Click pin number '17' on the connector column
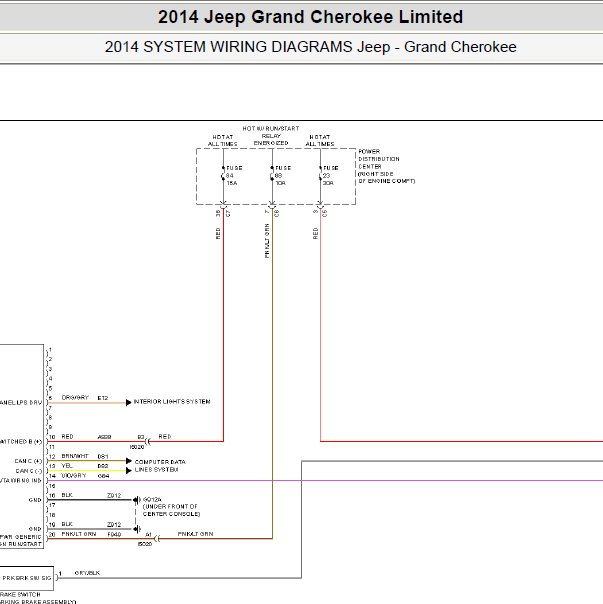The width and height of the screenshot is (603, 604). click(x=52, y=505)
